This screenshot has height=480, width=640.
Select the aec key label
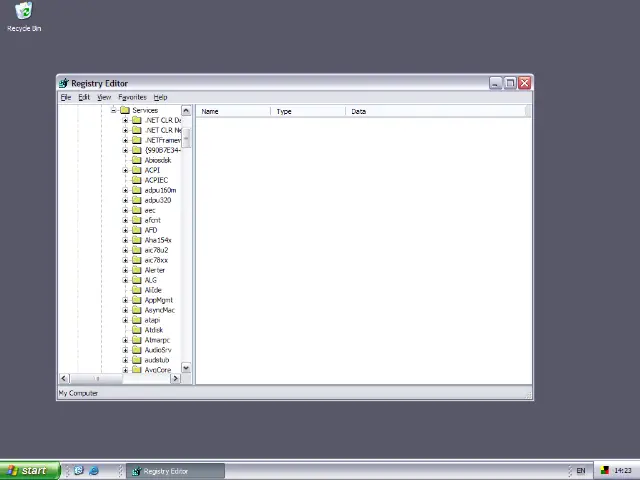[150, 210]
